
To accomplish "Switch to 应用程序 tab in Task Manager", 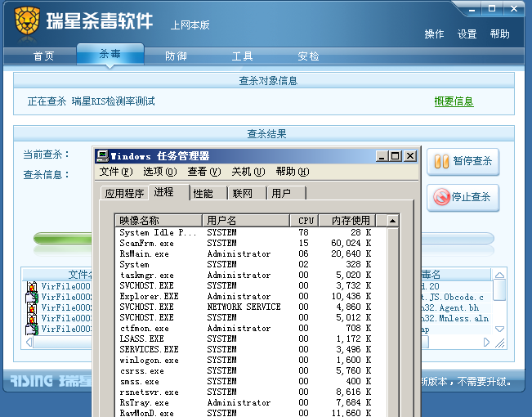I will coord(124,193).
